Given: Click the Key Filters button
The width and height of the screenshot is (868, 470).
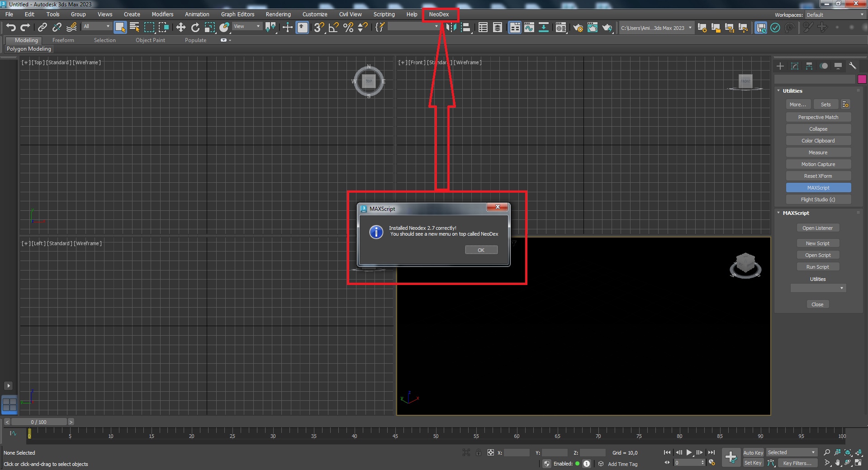Looking at the screenshot, I should pyautogui.click(x=797, y=463).
